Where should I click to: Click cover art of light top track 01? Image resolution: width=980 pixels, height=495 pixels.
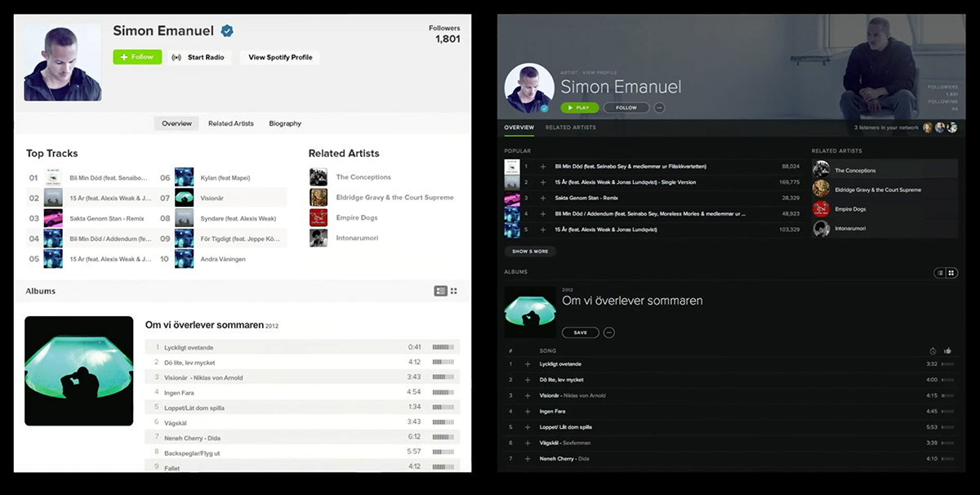[54, 177]
